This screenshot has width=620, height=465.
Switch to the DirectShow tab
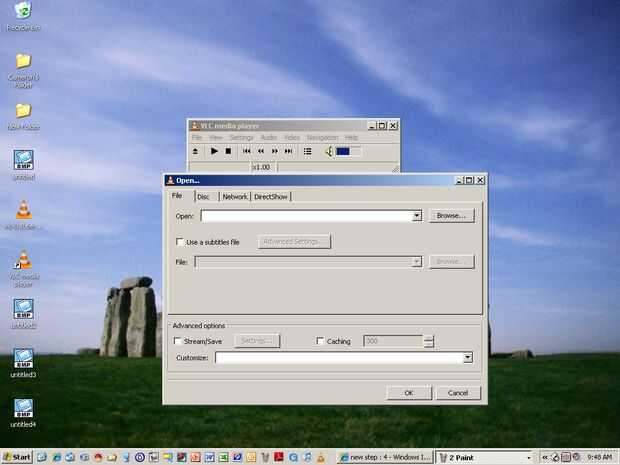pos(271,197)
